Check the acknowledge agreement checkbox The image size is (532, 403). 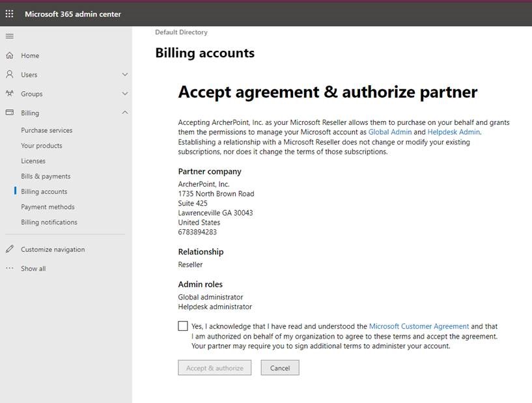[x=182, y=326]
